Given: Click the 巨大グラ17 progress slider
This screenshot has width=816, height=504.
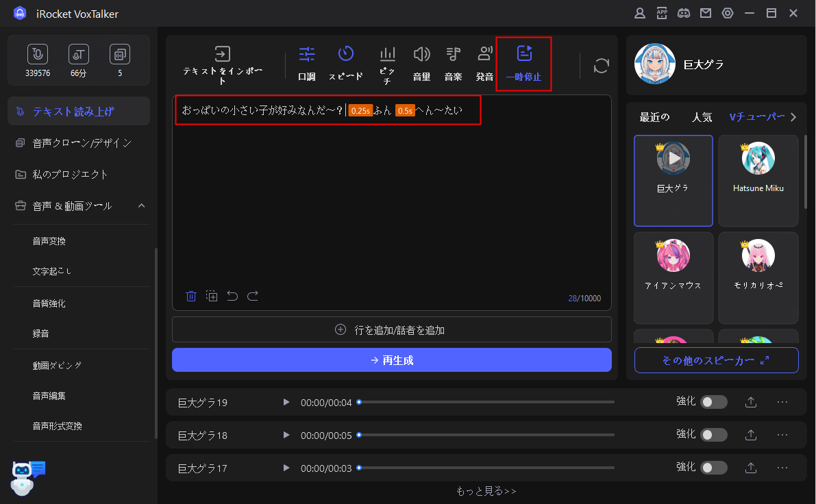Looking at the screenshot, I should click(x=486, y=468).
